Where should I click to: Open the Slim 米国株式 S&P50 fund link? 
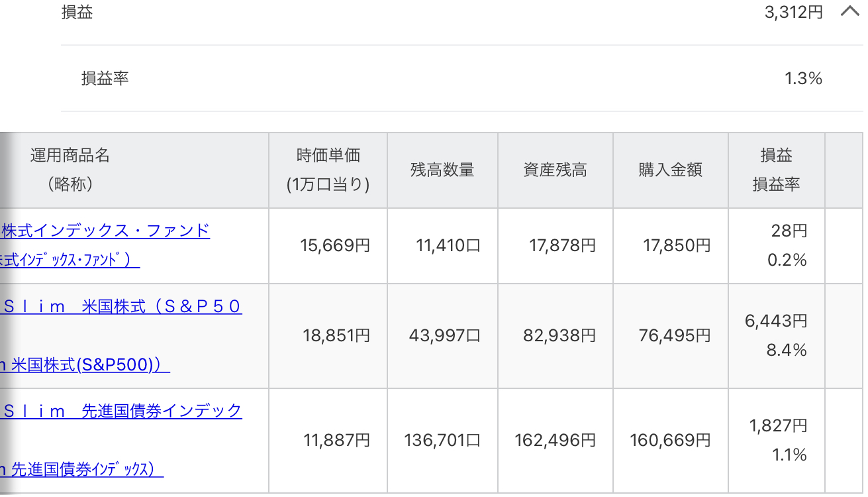click(x=122, y=306)
